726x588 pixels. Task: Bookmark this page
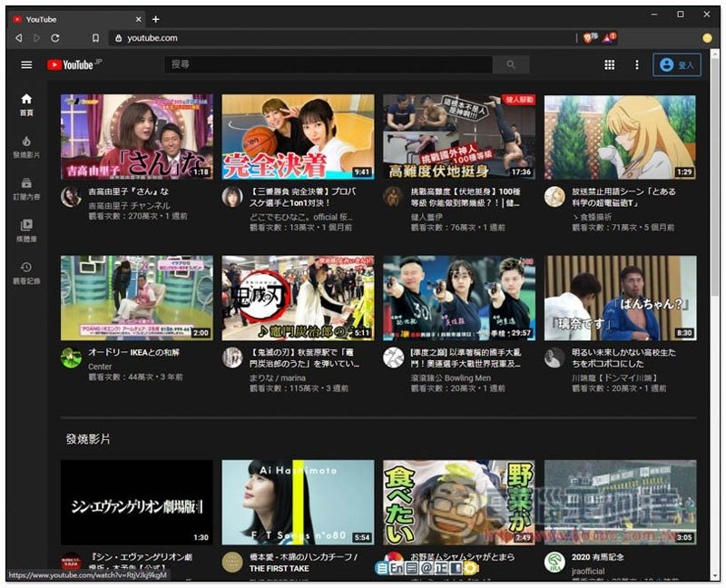pyautogui.click(x=95, y=38)
